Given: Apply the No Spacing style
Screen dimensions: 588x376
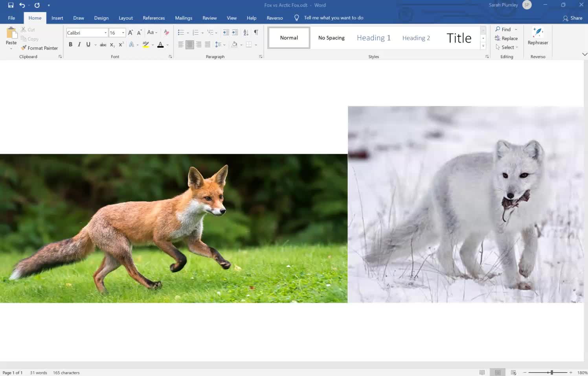Looking at the screenshot, I should tap(331, 38).
